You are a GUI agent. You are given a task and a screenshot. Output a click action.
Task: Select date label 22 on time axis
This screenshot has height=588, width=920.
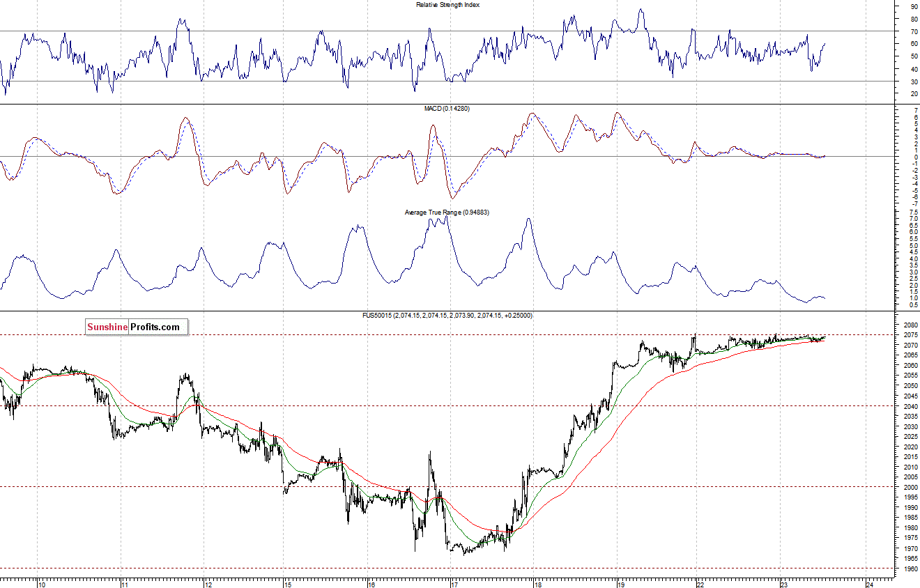(x=700, y=584)
